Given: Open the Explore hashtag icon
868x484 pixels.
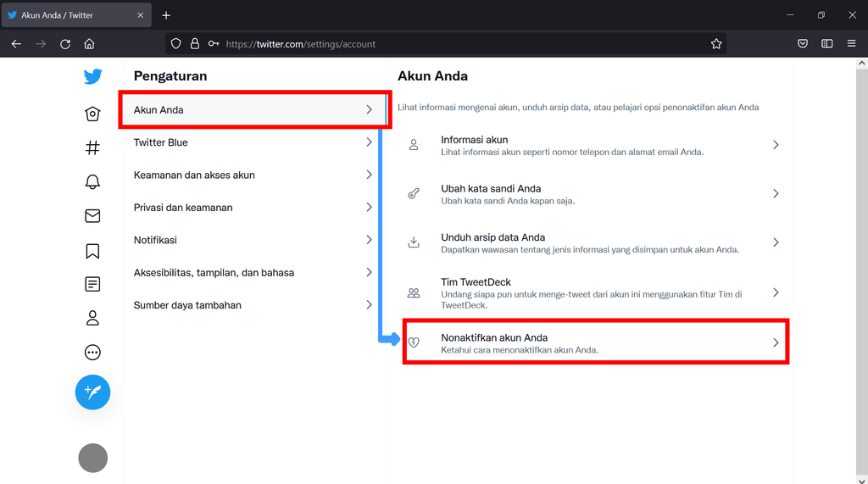Looking at the screenshot, I should [x=92, y=147].
